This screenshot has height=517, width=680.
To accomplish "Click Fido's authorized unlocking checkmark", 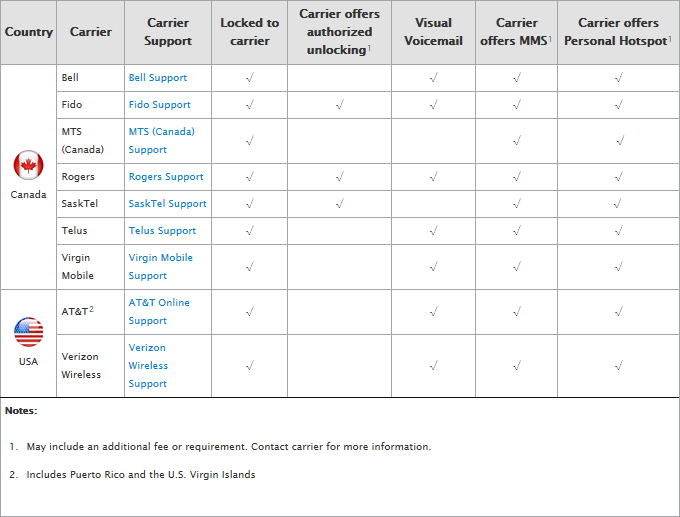I will 340,105.
